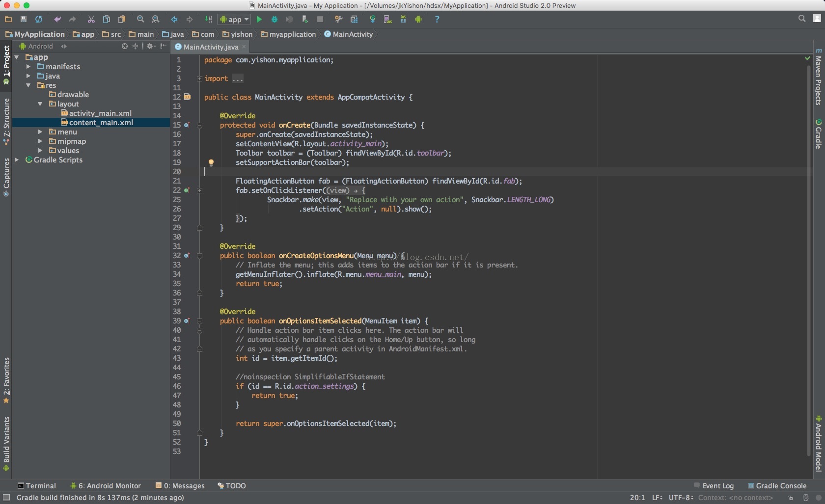Click the Synchronize refresh icon
The image size is (825, 504).
(39, 19)
